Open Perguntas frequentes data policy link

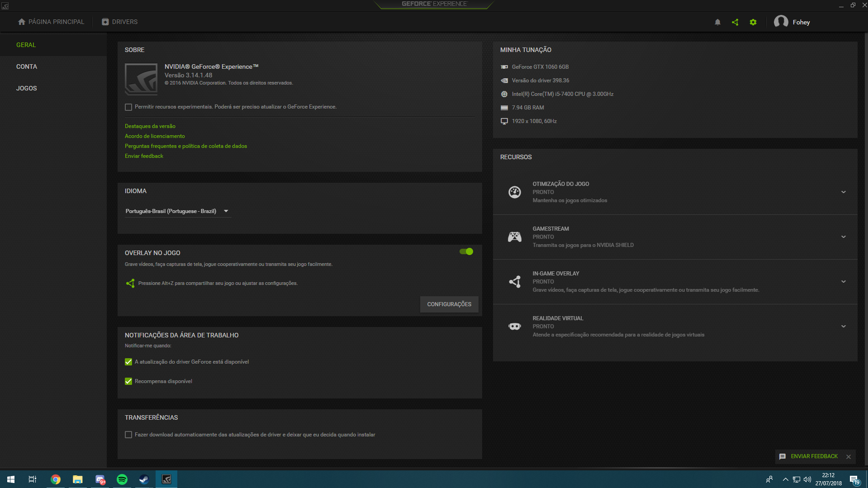pyautogui.click(x=186, y=146)
